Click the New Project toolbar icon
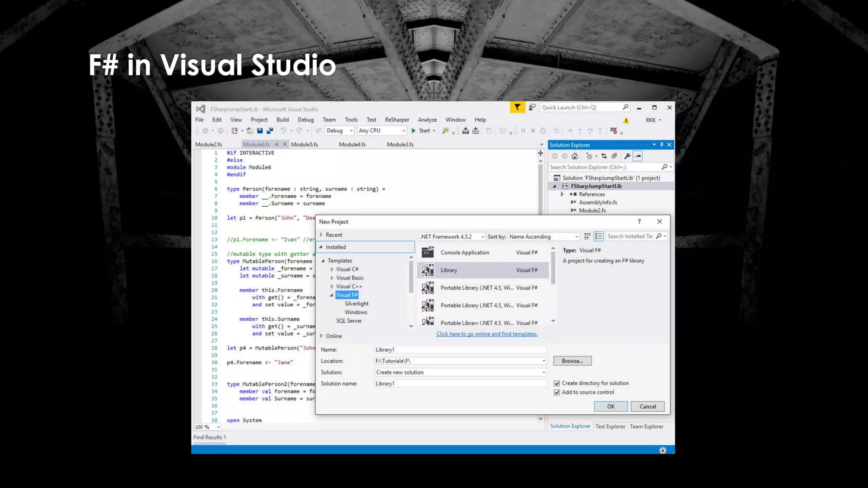The height and width of the screenshot is (488, 868). tap(234, 131)
